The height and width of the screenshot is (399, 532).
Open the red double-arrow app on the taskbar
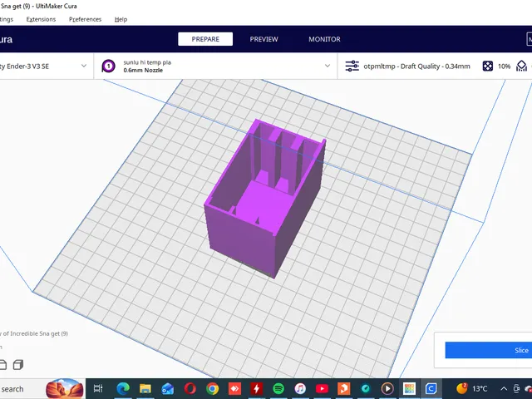[x=234, y=388]
